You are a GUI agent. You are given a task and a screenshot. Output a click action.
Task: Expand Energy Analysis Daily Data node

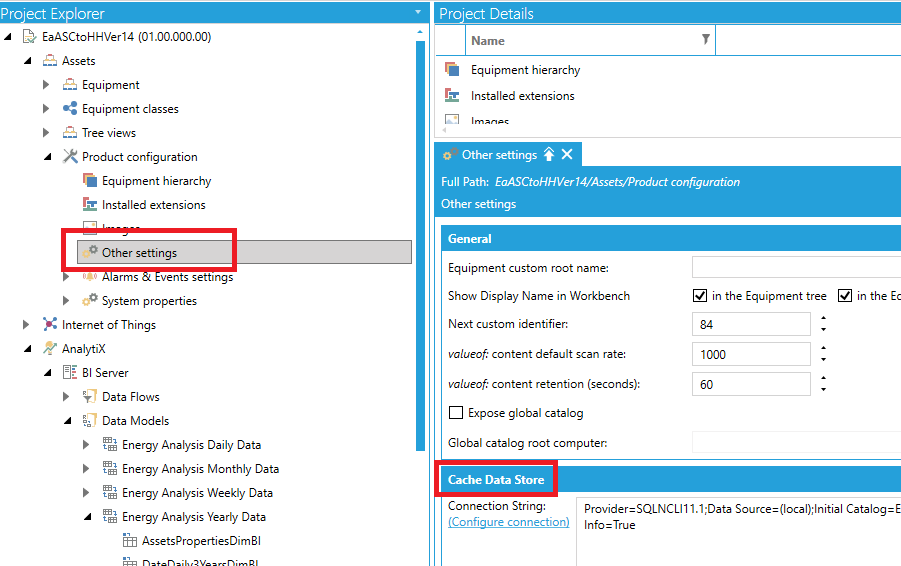(x=86, y=445)
